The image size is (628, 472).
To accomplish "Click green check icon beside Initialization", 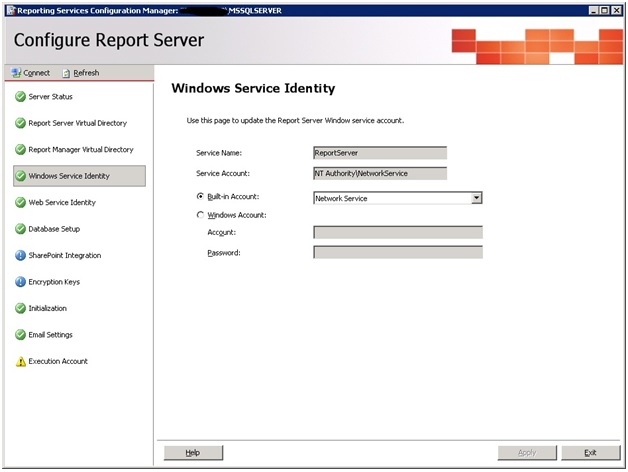I will pyautogui.click(x=20, y=308).
